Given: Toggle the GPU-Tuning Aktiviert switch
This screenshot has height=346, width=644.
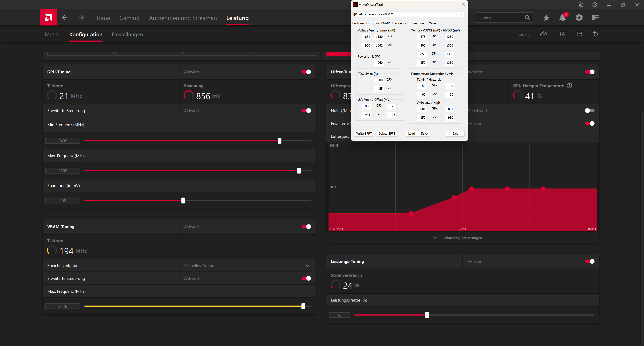Looking at the screenshot, I should pos(306,72).
